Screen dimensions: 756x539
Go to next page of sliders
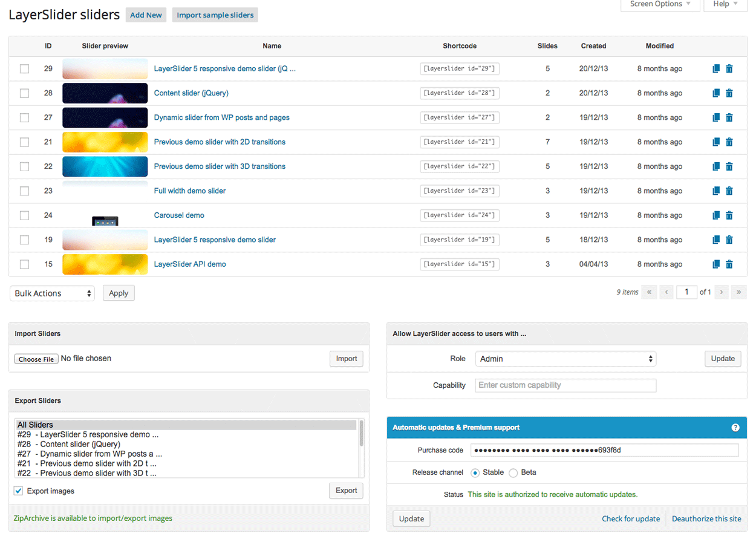coord(721,292)
